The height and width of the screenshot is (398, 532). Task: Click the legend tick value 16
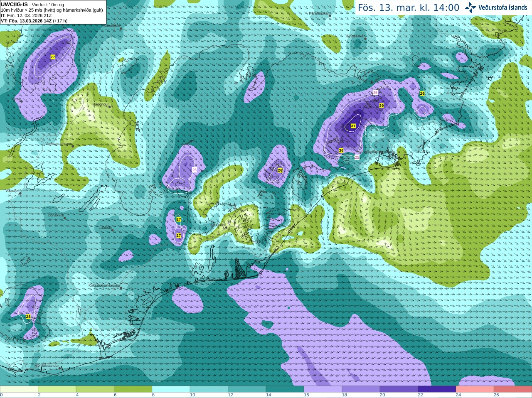306,395
